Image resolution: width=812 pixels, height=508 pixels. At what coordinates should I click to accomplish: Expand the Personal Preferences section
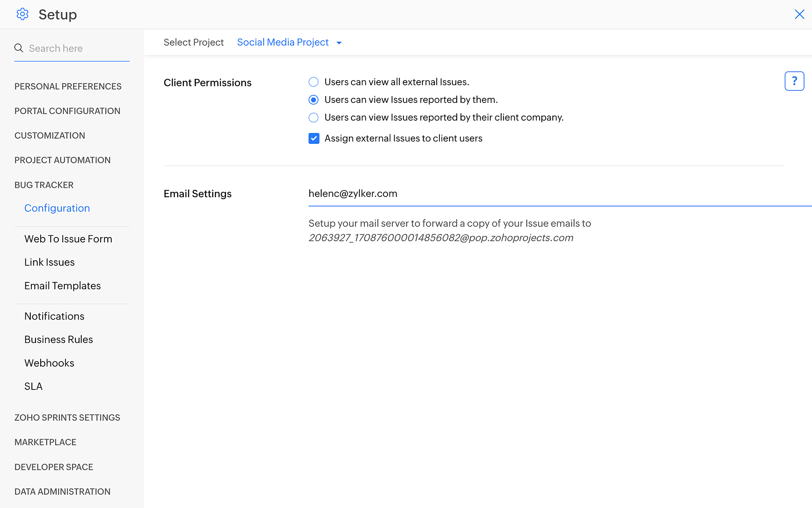point(68,86)
